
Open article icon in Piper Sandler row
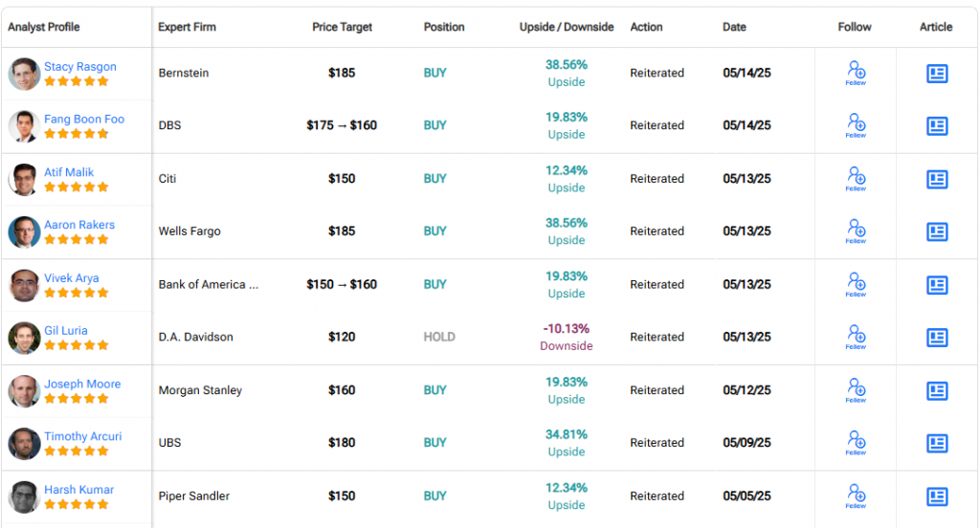[x=937, y=496]
